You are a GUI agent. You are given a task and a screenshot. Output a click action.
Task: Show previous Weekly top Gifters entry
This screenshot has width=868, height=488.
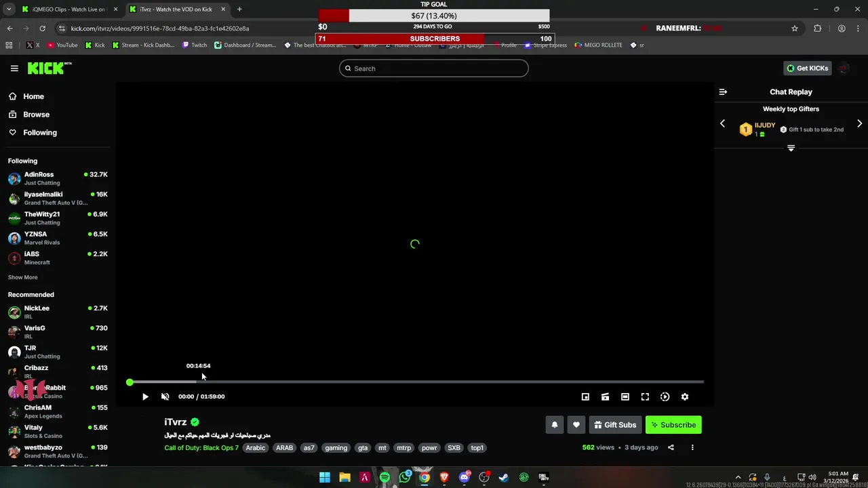coord(722,123)
